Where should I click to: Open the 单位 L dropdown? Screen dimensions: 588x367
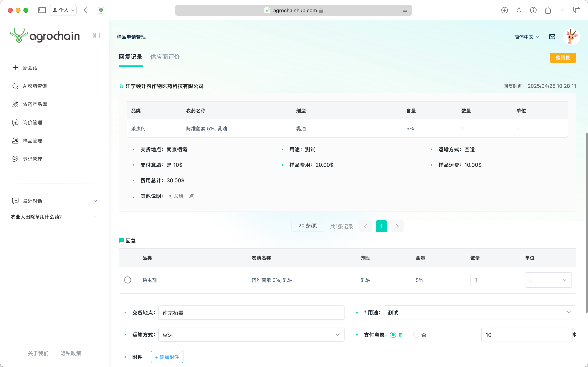point(548,280)
